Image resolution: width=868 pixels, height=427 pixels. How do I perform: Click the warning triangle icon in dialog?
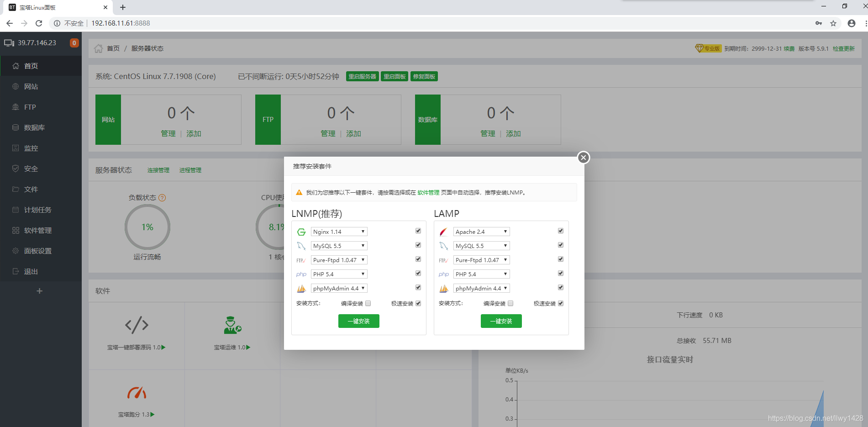[x=299, y=193]
